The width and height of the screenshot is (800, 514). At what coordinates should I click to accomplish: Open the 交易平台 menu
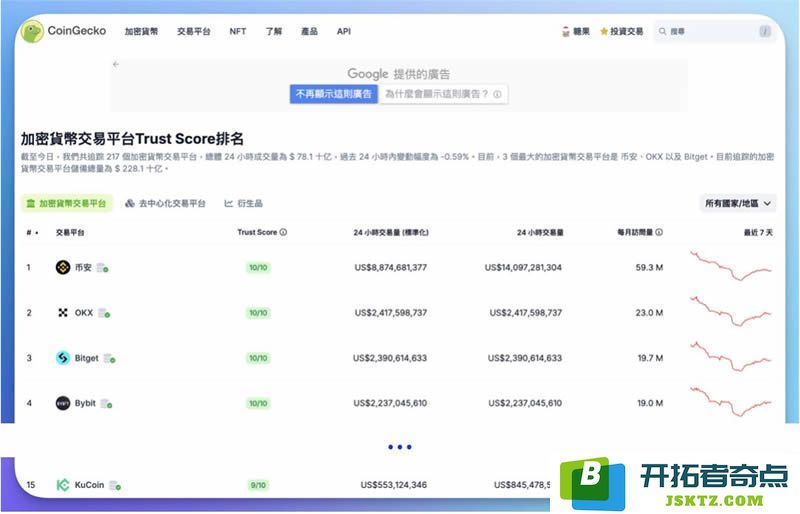(193, 32)
